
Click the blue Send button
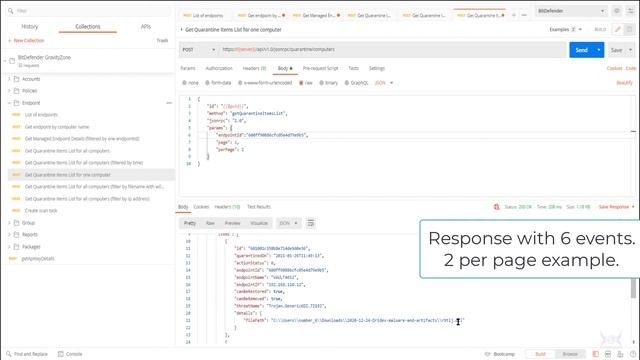[582, 50]
